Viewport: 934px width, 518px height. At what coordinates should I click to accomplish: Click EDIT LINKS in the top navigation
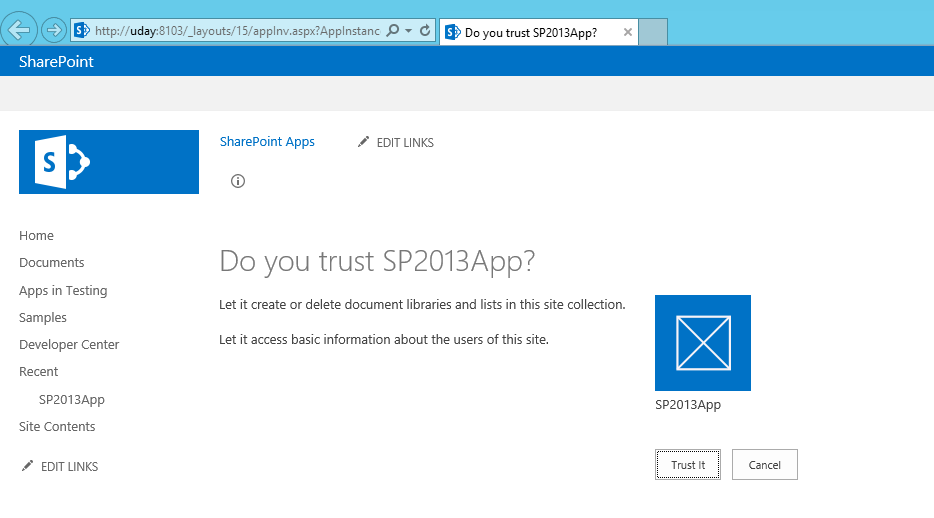coord(405,143)
